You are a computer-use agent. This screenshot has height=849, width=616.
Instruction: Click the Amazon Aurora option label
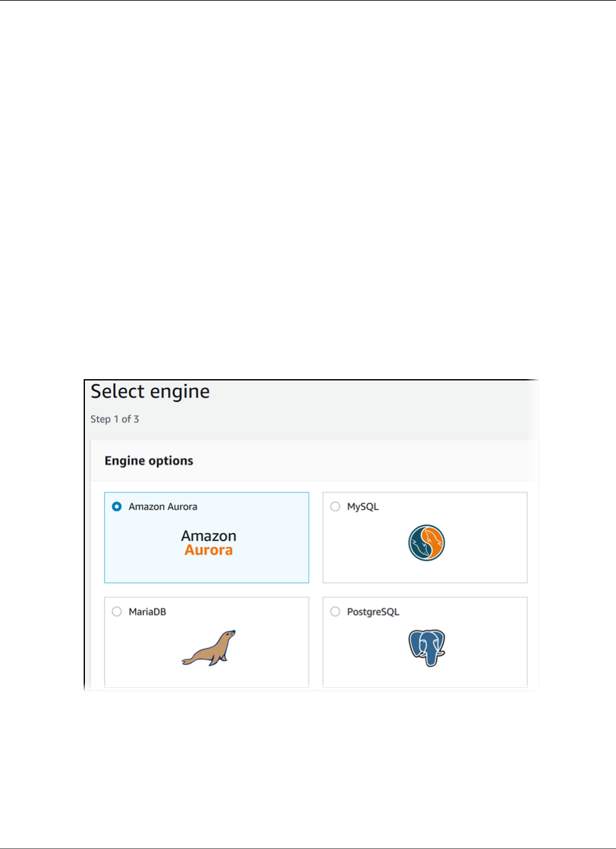pyautogui.click(x=163, y=507)
